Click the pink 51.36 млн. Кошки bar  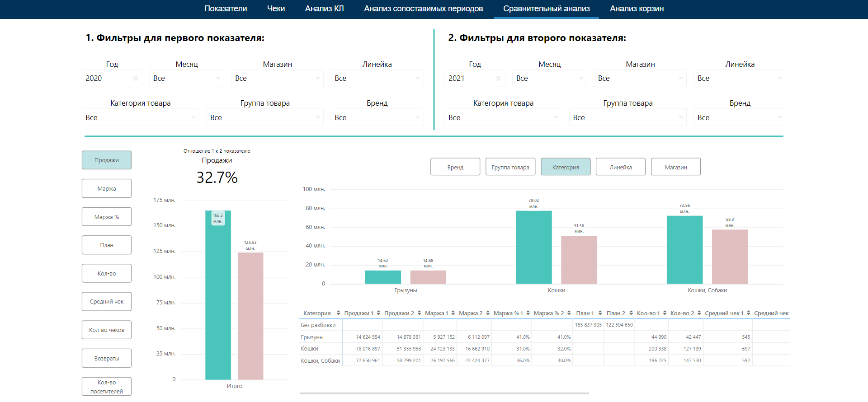[579, 260]
